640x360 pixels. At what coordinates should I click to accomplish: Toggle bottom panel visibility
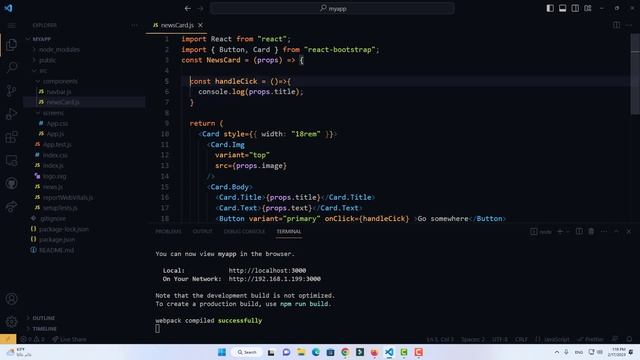pos(562,8)
